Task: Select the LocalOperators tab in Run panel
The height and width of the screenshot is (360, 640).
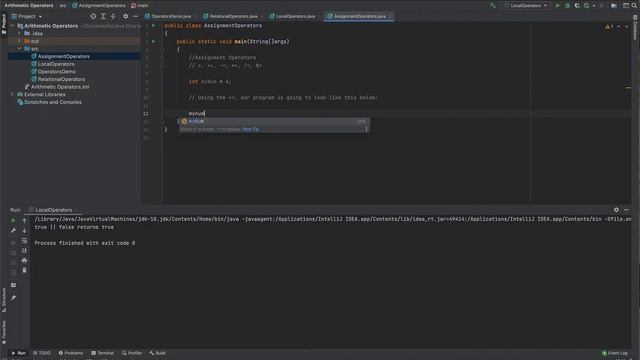Action: 53,210
